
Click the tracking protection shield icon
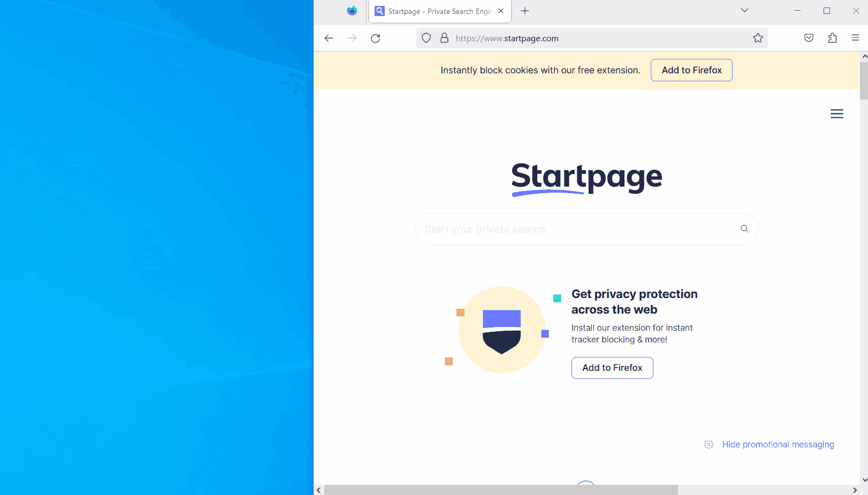(x=426, y=38)
